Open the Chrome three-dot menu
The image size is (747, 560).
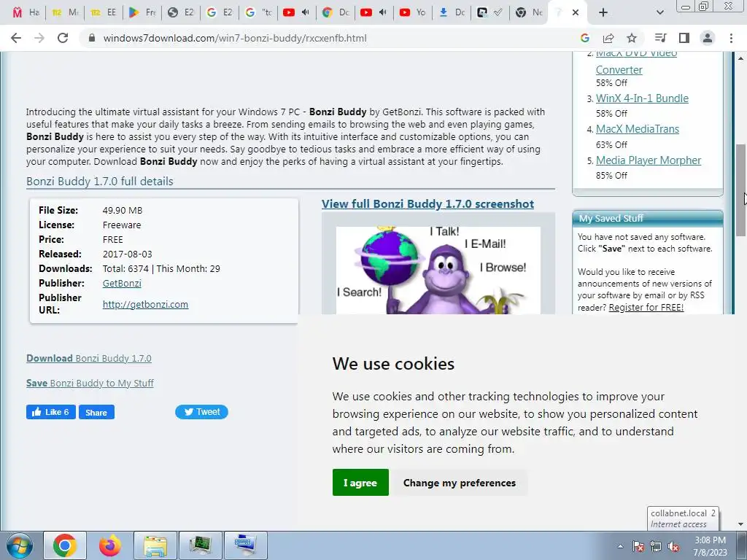point(731,38)
